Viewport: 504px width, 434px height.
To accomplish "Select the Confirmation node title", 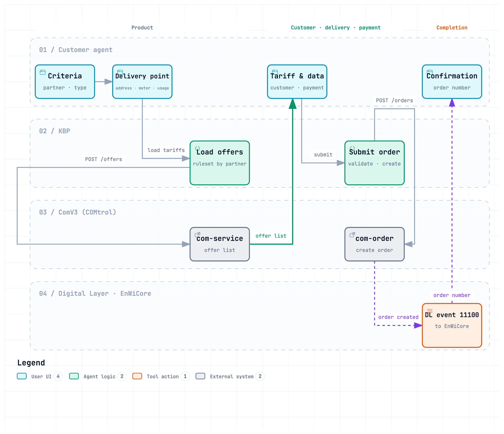I will click(452, 76).
